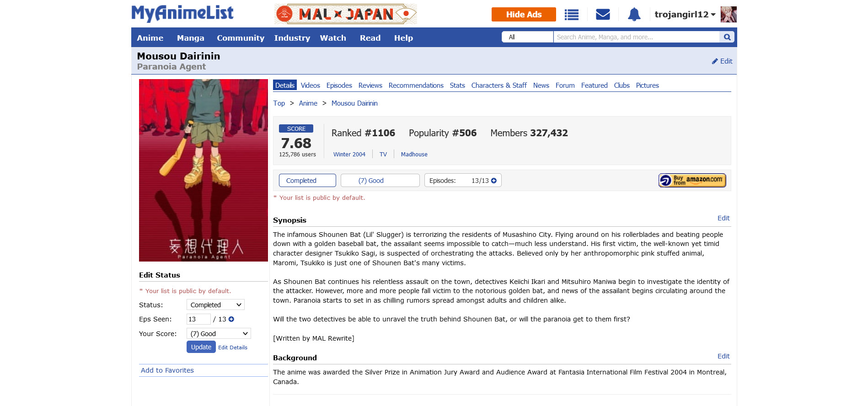This screenshot has height=406, width=868.
Task: Click the Hide Ads button
Action: click(x=524, y=15)
